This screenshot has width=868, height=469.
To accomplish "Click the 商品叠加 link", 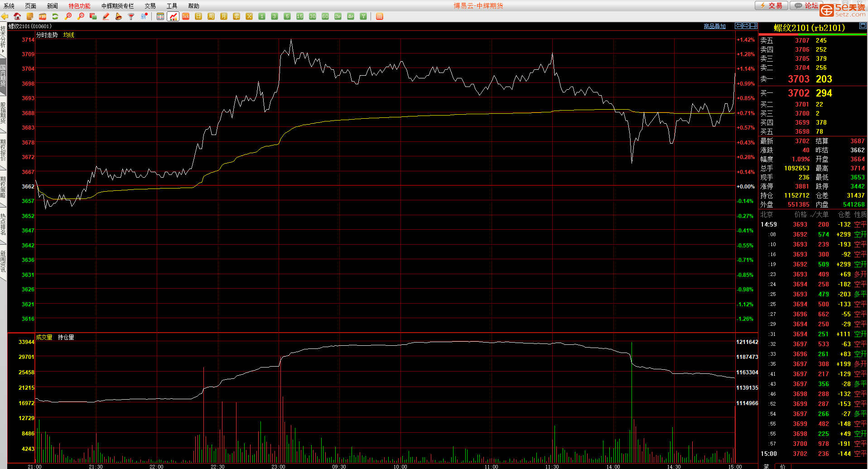I will pos(714,26).
